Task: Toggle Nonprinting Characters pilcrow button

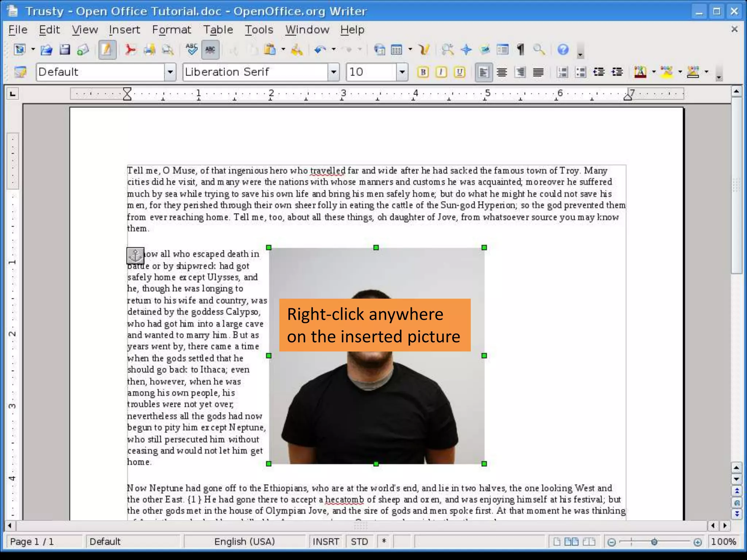Action: pos(521,50)
